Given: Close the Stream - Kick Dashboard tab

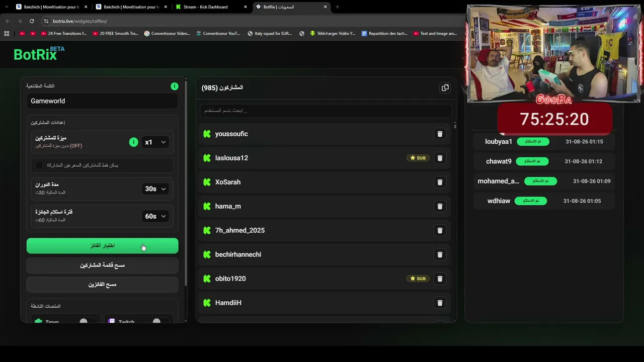Looking at the screenshot, I should [246, 7].
